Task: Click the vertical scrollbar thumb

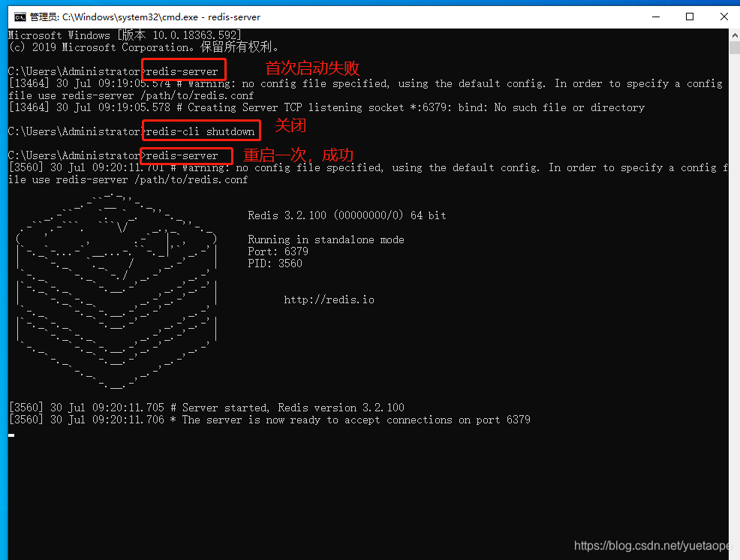Action: click(734, 48)
